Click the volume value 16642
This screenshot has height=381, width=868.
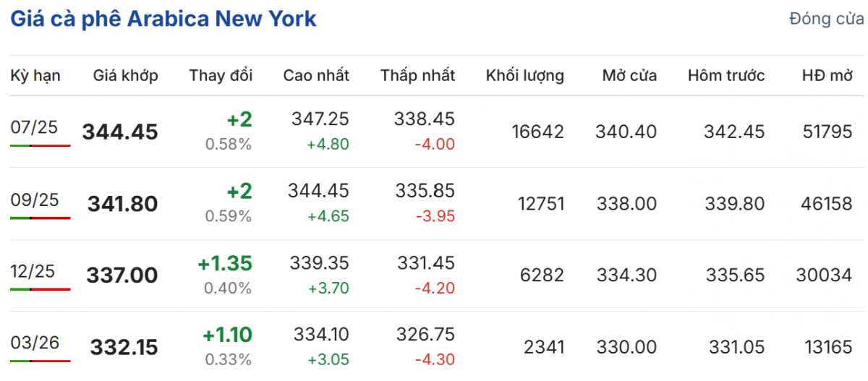(x=537, y=132)
